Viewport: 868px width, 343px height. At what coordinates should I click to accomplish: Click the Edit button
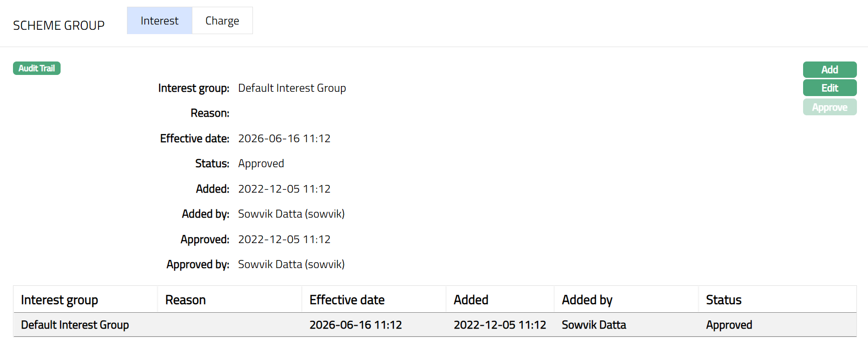[x=830, y=88]
